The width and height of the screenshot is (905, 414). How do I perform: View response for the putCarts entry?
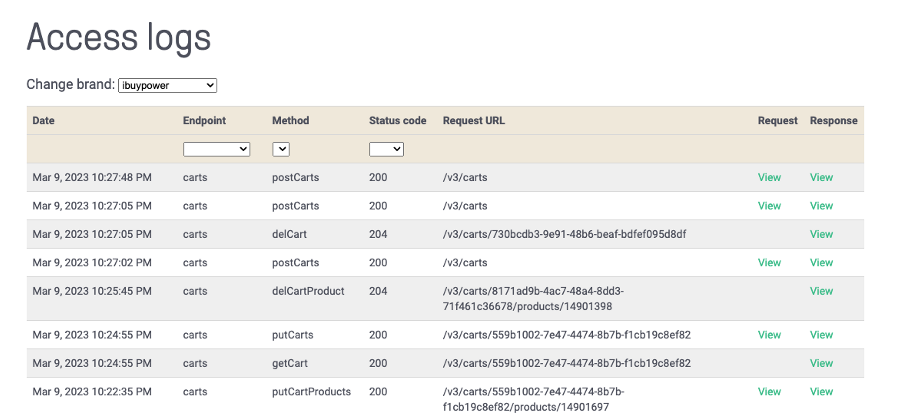point(821,335)
